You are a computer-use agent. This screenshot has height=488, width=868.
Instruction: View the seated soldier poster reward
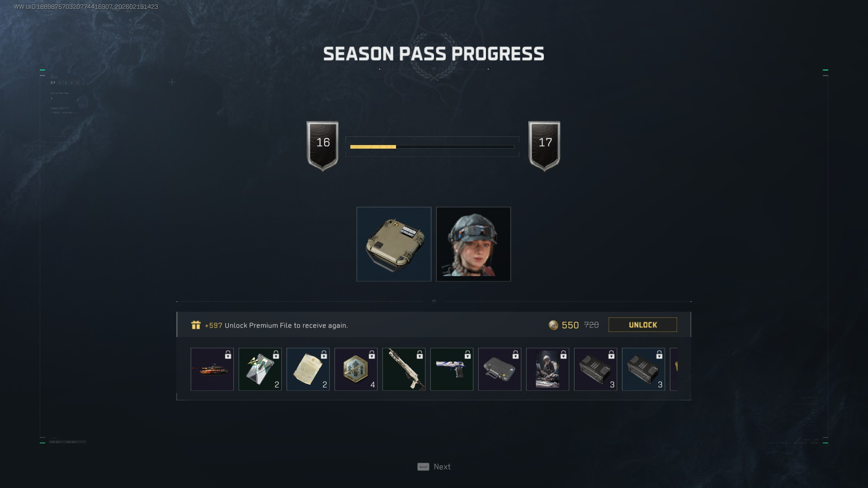click(x=547, y=369)
